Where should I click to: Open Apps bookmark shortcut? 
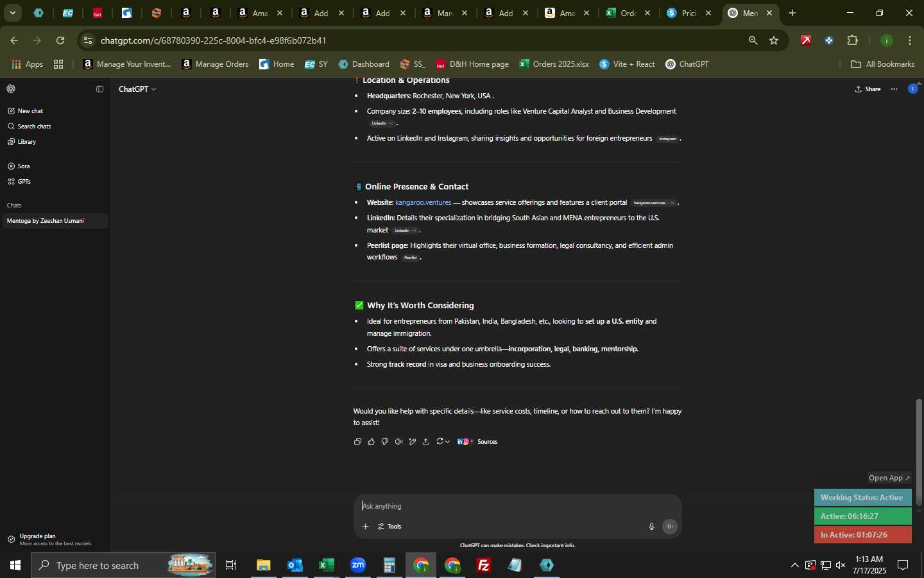point(28,64)
